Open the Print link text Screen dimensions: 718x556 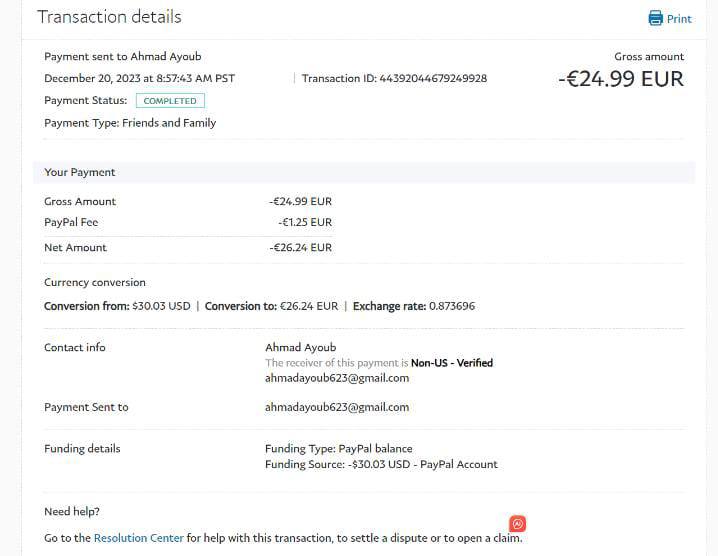[679, 19]
